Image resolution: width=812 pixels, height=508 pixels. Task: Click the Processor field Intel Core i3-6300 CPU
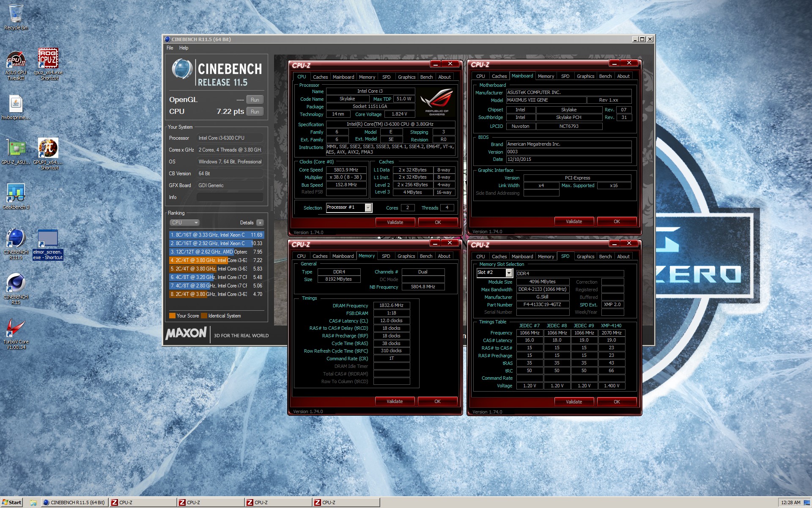tap(230, 138)
